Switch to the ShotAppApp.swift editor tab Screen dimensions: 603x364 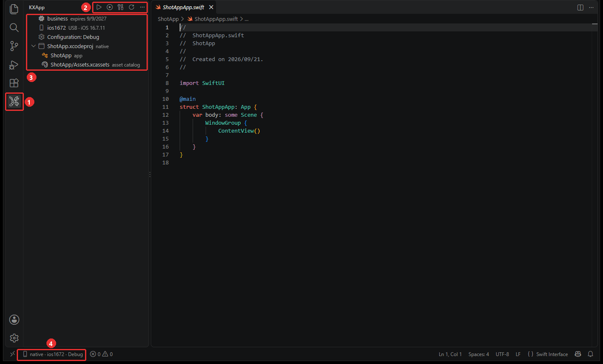183,7
